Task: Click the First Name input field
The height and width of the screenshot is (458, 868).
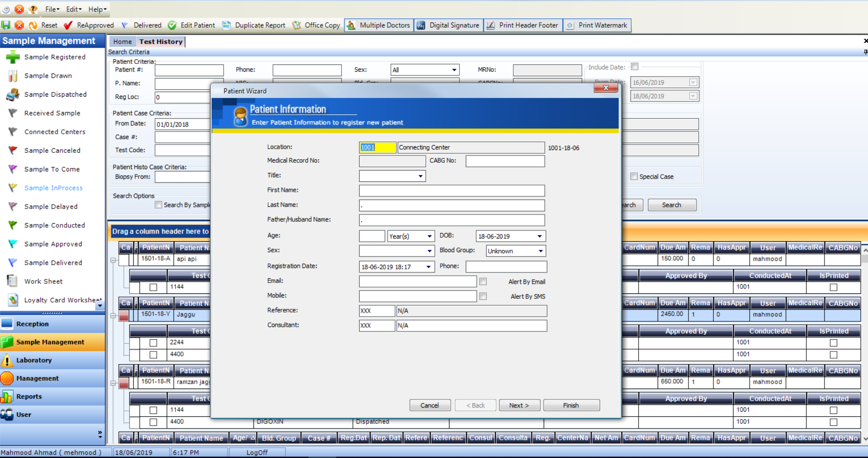Action: point(451,190)
